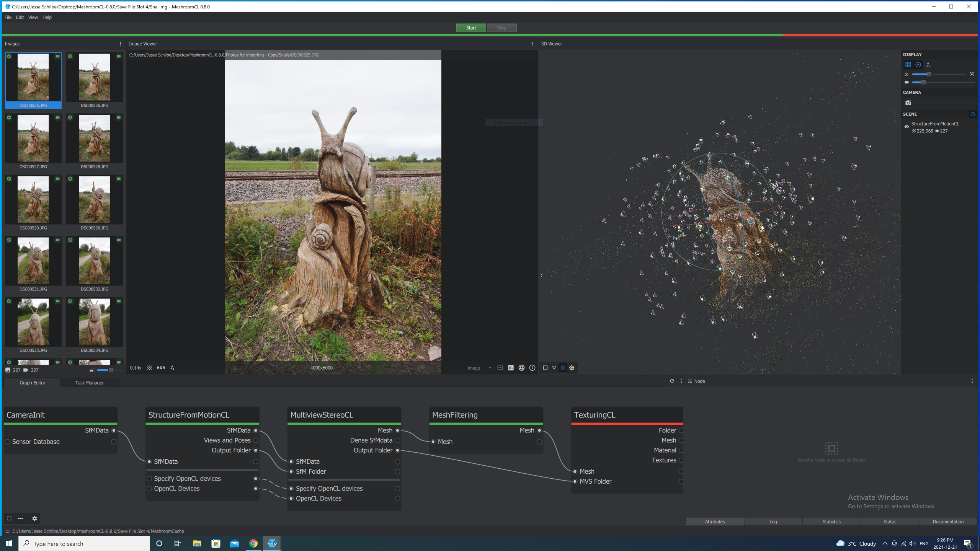Open the Documentation tab button in Node panel
The image size is (980, 551).
tap(948, 522)
